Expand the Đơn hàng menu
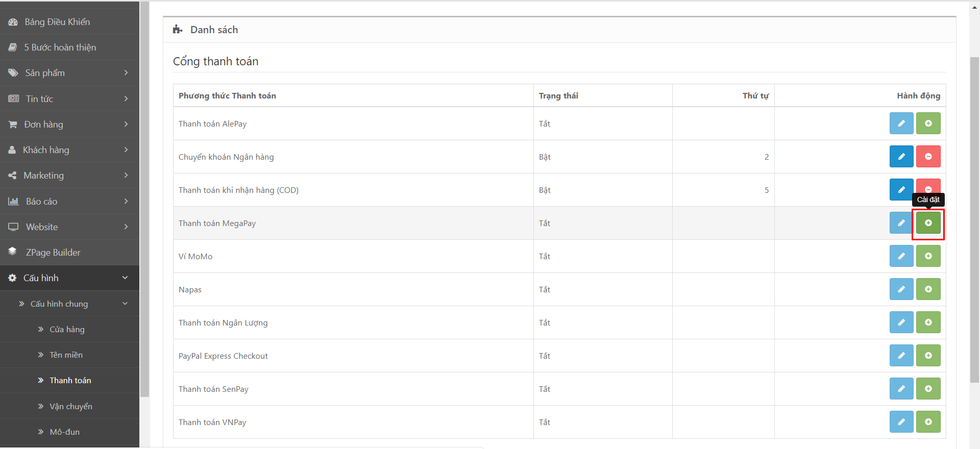This screenshot has height=449, width=980. (x=69, y=124)
